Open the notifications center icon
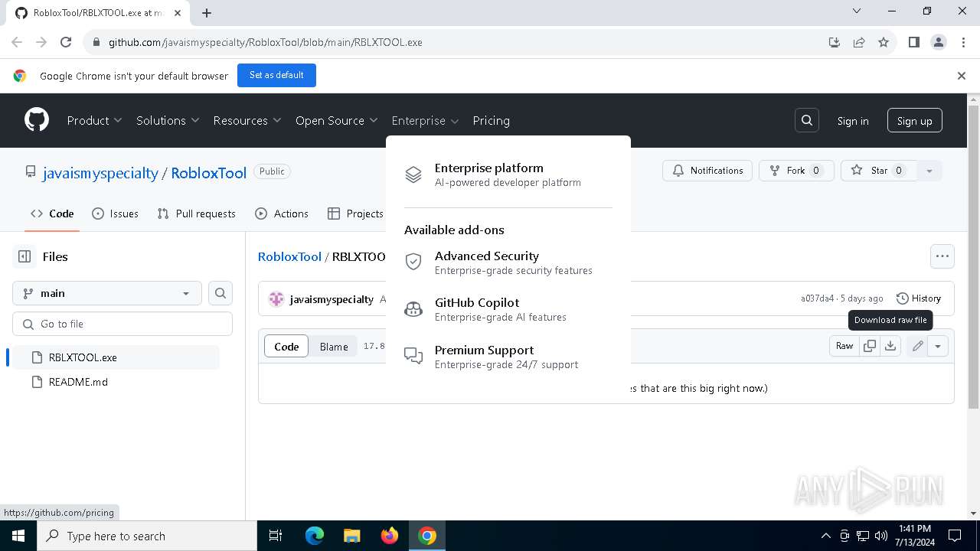980x551 pixels. tap(955, 536)
